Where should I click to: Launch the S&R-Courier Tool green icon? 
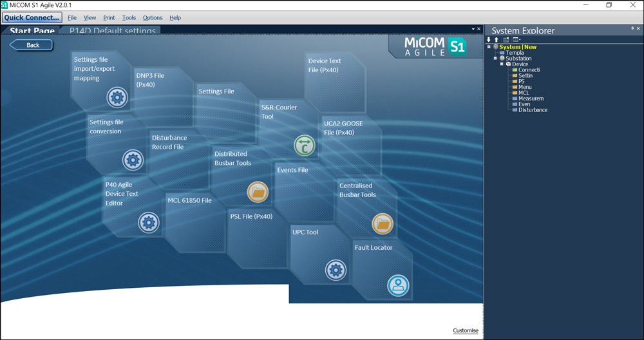coord(305,146)
